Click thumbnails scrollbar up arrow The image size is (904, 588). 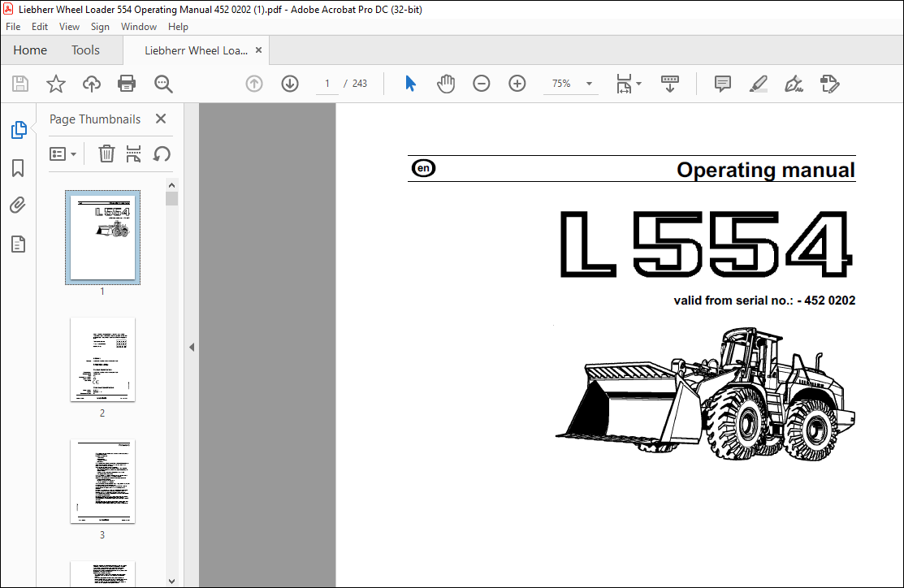point(172,185)
